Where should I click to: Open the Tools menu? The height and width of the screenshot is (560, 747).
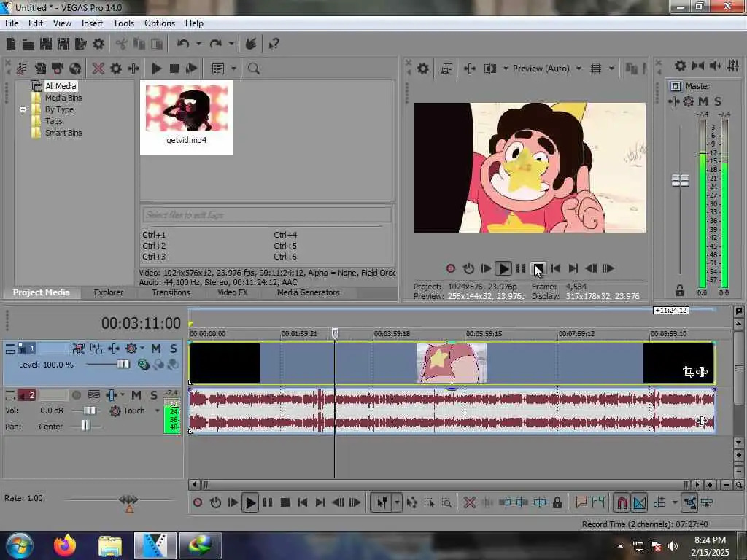[x=123, y=23]
